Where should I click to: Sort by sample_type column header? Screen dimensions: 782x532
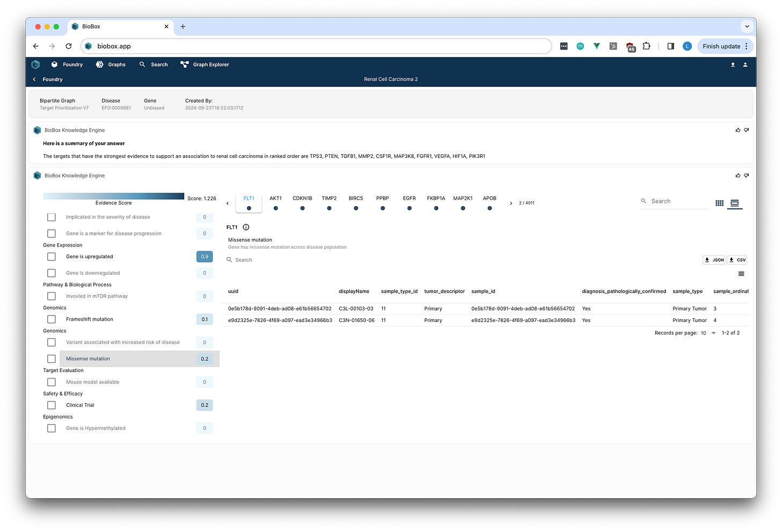[687, 291]
